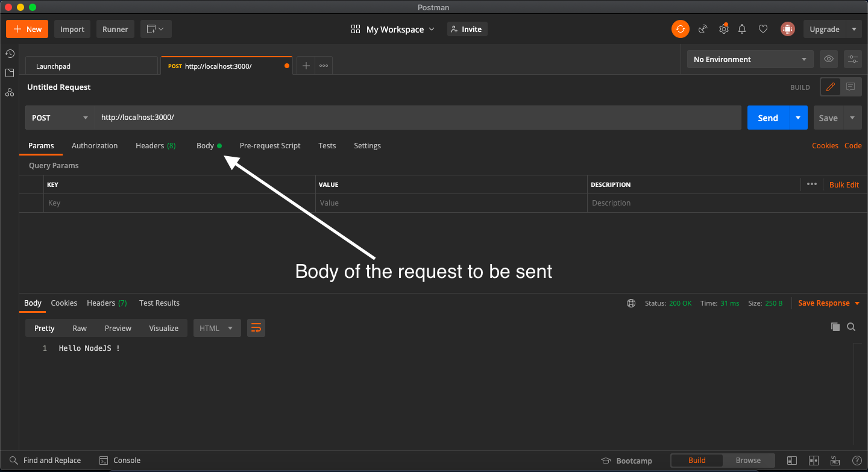Click the New button
Screen dimensions: 868x472
(27, 29)
